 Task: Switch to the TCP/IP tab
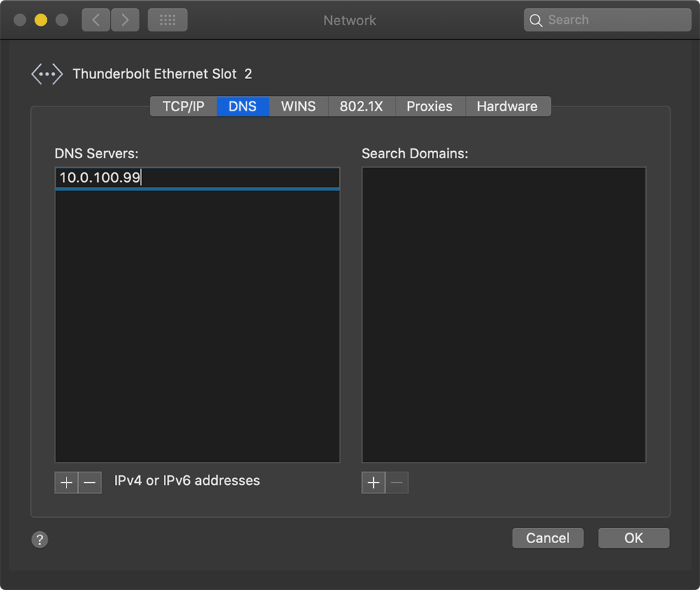pos(183,106)
